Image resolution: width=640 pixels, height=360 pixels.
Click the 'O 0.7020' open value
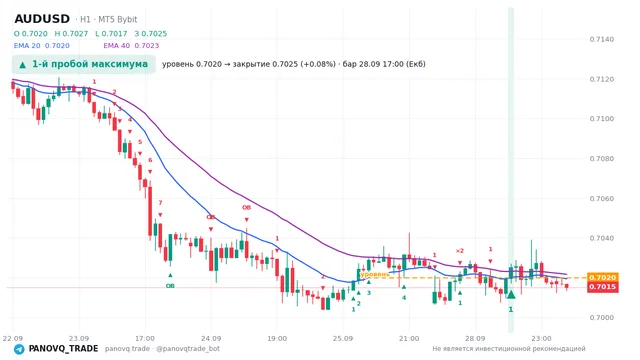(x=31, y=34)
